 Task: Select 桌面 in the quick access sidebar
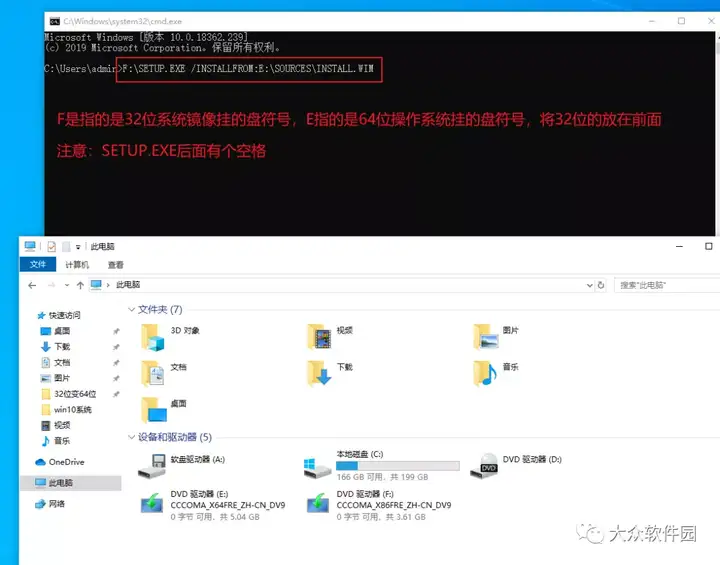62,331
